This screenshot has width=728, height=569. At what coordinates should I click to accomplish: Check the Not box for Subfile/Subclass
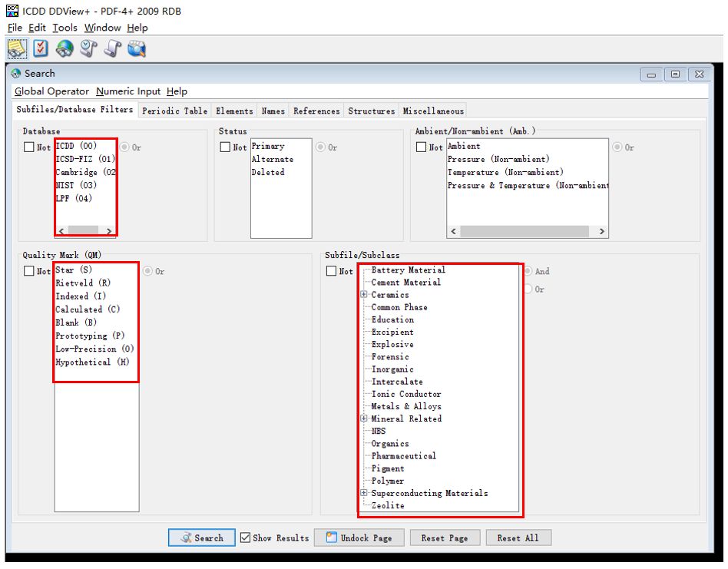[331, 271]
